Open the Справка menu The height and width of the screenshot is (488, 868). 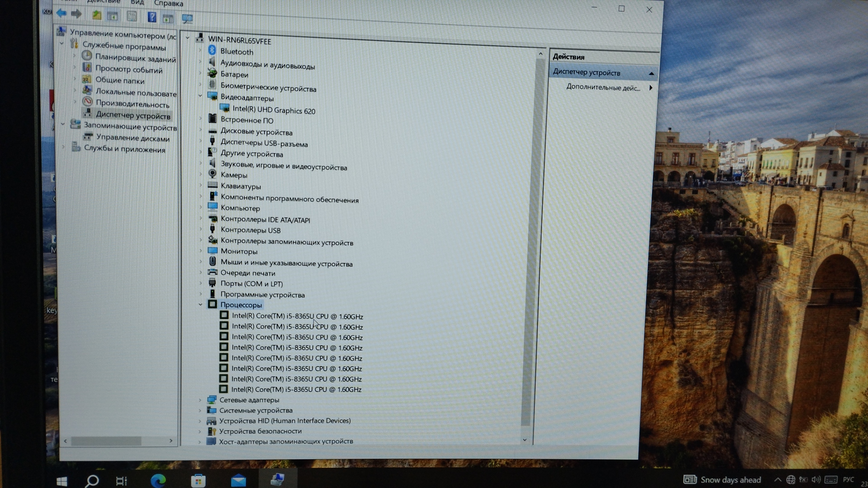click(x=168, y=4)
